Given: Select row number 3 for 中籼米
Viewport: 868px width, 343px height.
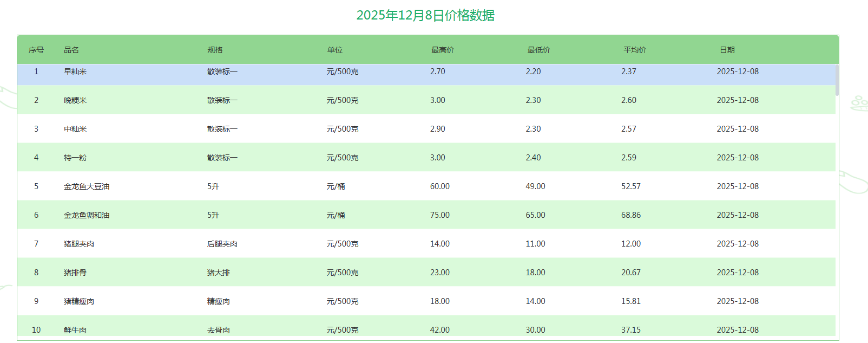Looking at the screenshot, I should (36, 129).
